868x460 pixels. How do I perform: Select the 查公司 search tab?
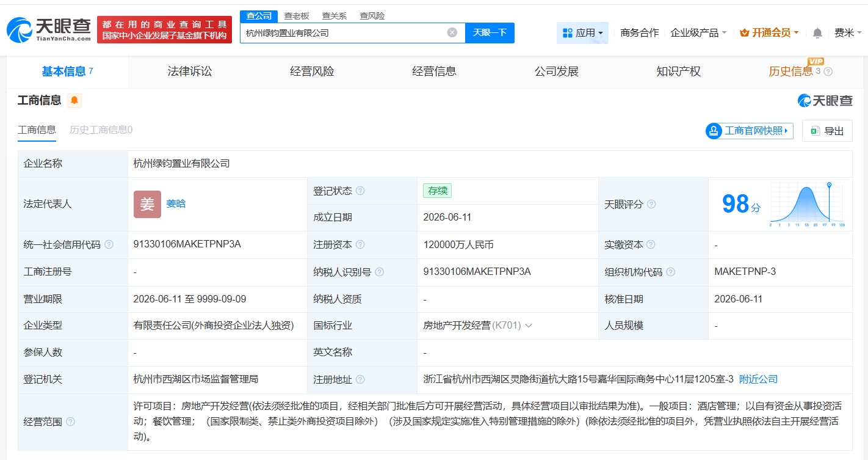point(259,16)
